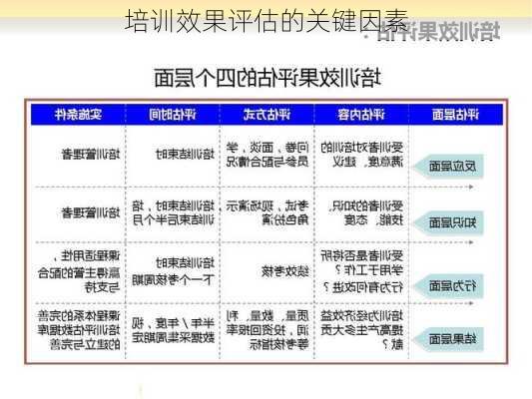Click the cell 质量、数量、利润、投资回报率等考核指标
This screenshot has height=399, width=532.
tap(267, 330)
